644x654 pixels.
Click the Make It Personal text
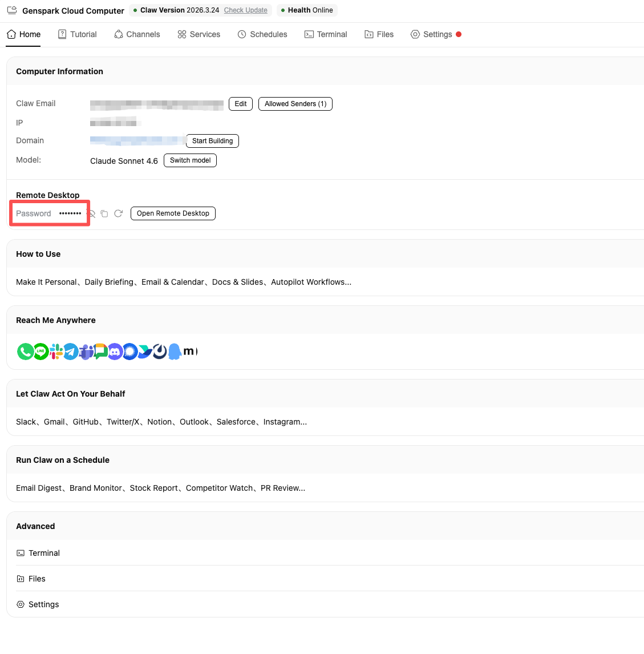click(46, 282)
